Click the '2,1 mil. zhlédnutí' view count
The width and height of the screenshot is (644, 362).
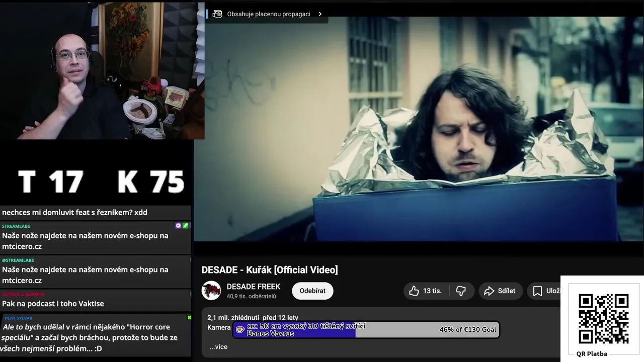tap(233, 318)
